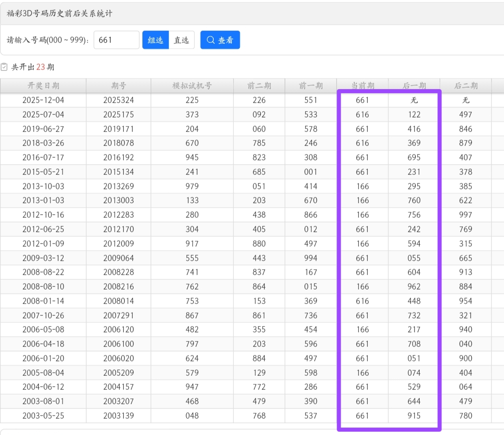
Task: Focus the number input containing 661
Action: (116, 40)
